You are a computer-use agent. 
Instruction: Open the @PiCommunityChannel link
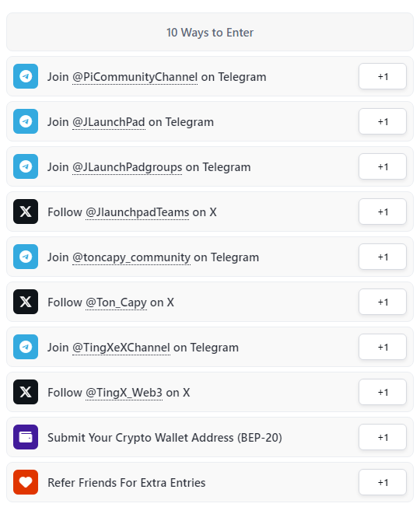135,77
